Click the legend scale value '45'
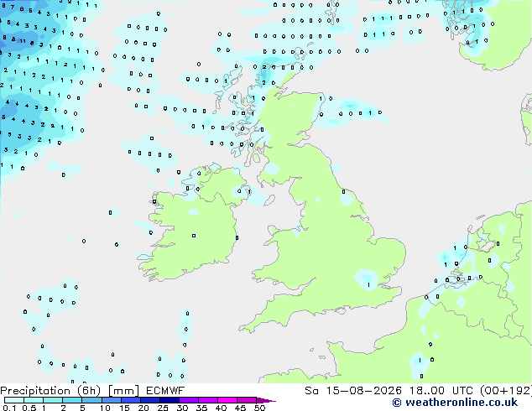532x411 pixels. pos(240,408)
